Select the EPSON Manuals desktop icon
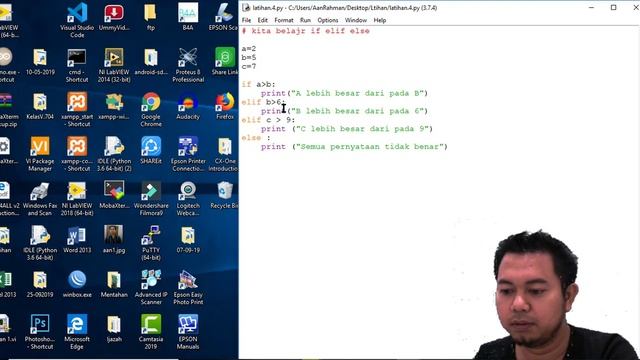This screenshot has width=640, height=360. point(188,331)
